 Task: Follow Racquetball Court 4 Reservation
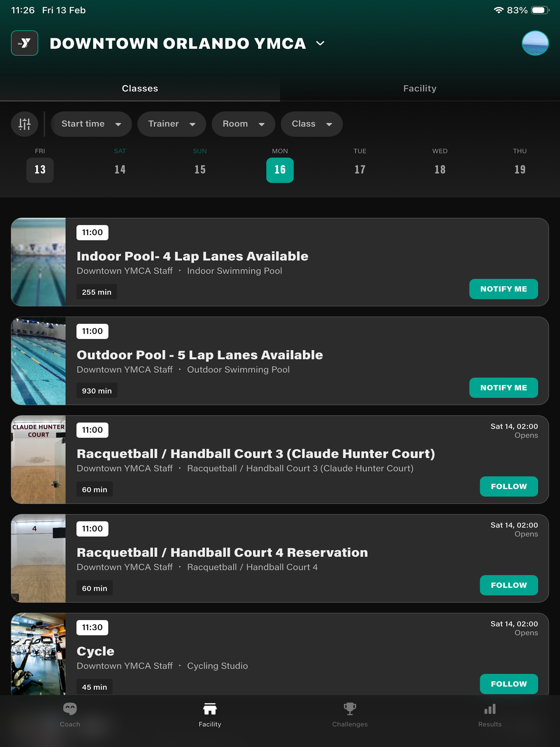509,585
